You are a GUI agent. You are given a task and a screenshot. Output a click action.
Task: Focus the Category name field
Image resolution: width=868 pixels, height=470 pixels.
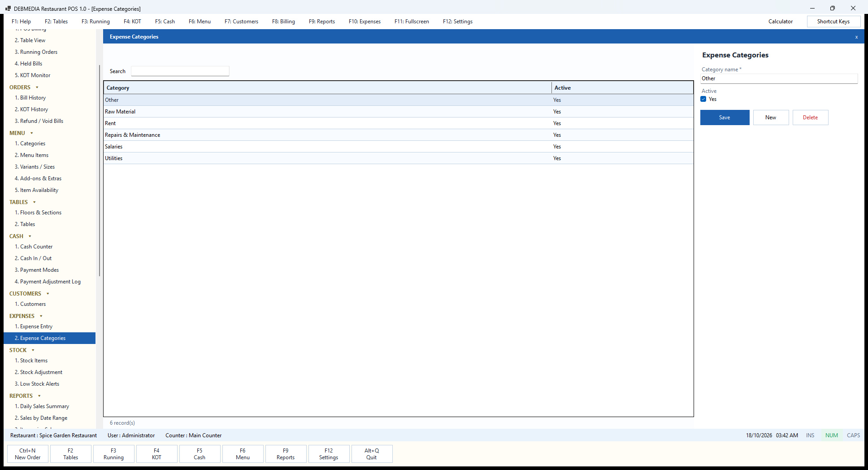pos(779,78)
